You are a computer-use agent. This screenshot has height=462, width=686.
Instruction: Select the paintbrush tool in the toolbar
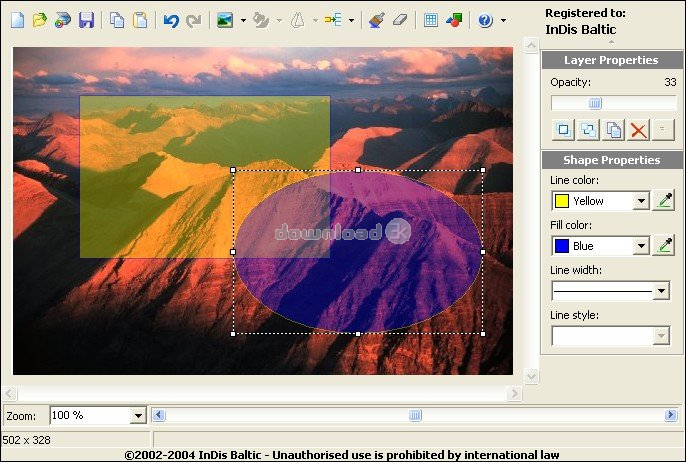tap(376, 20)
